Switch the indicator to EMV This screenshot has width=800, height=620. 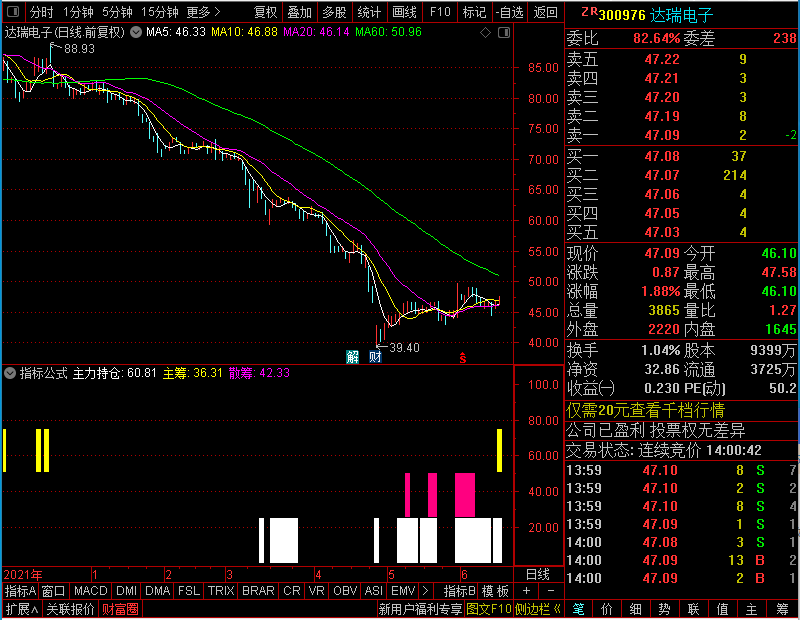pos(403,591)
